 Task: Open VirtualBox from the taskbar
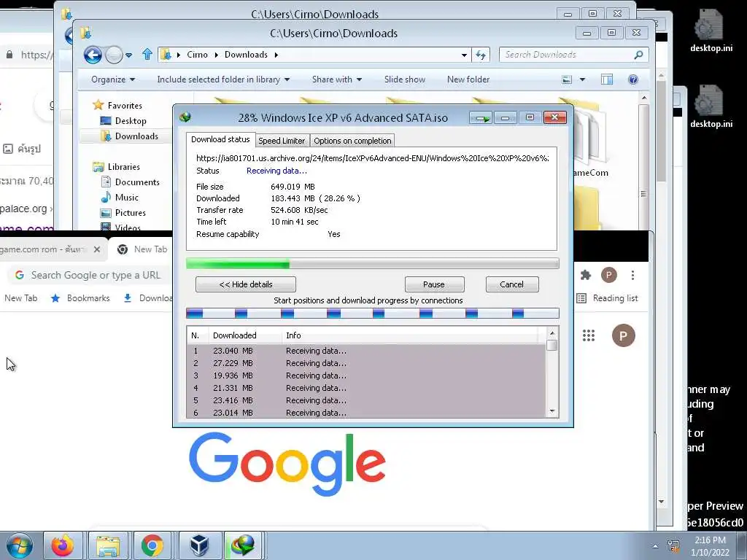(198, 545)
